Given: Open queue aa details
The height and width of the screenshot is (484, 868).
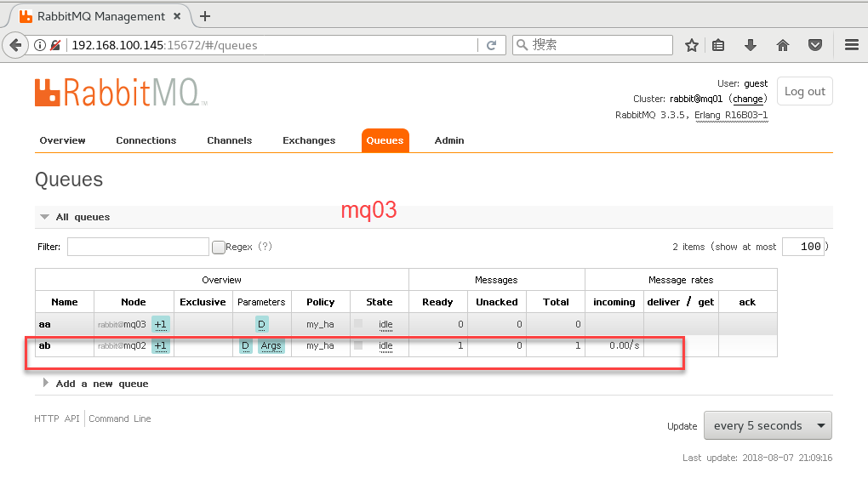Looking at the screenshot, I should click(45, 325).
